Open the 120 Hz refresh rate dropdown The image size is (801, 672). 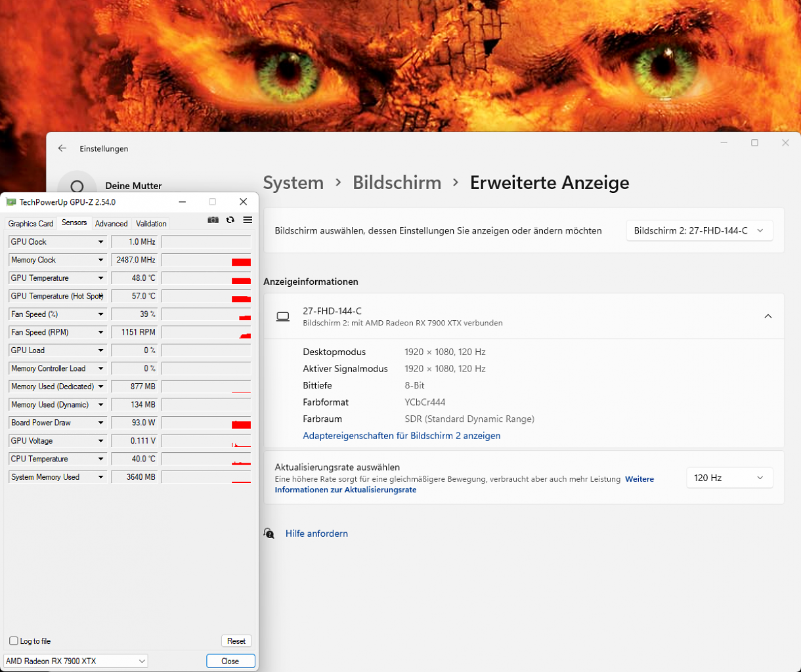729,478
